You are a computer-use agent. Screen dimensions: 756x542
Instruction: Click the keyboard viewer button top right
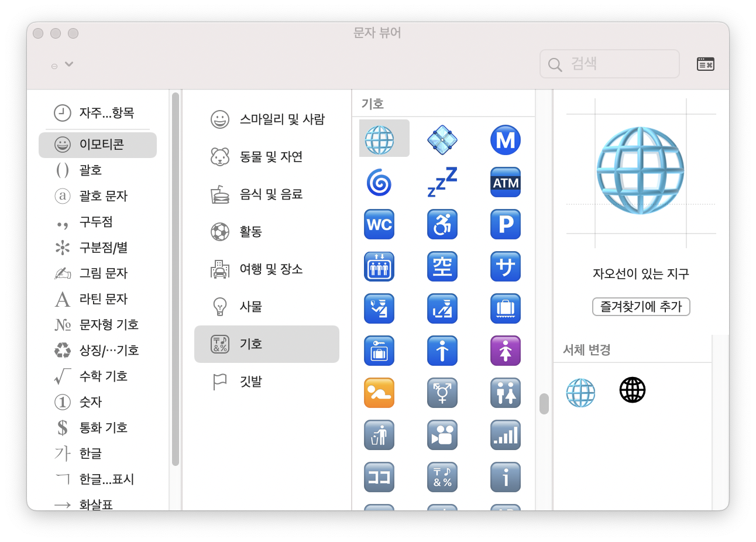[706, 64]
